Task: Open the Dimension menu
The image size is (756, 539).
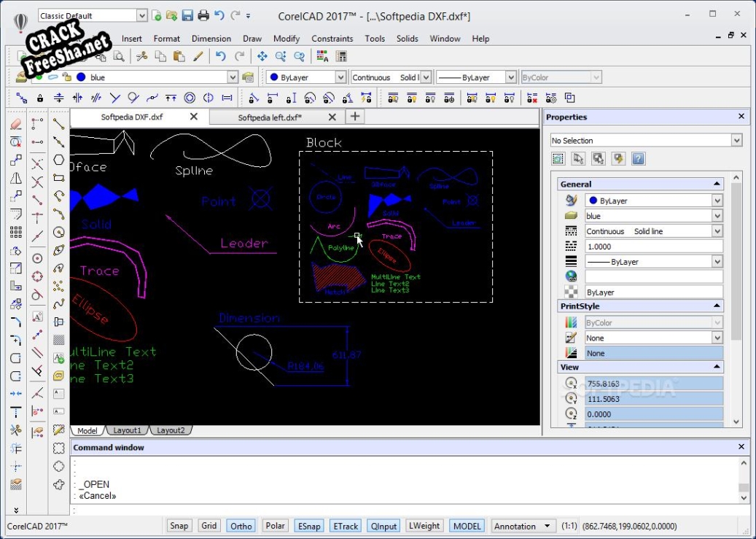Action: click(211, 39)
